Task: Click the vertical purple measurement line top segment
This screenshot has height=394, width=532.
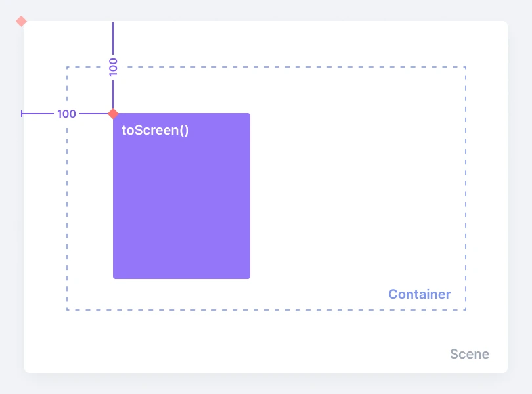Action: coord(113,37)
